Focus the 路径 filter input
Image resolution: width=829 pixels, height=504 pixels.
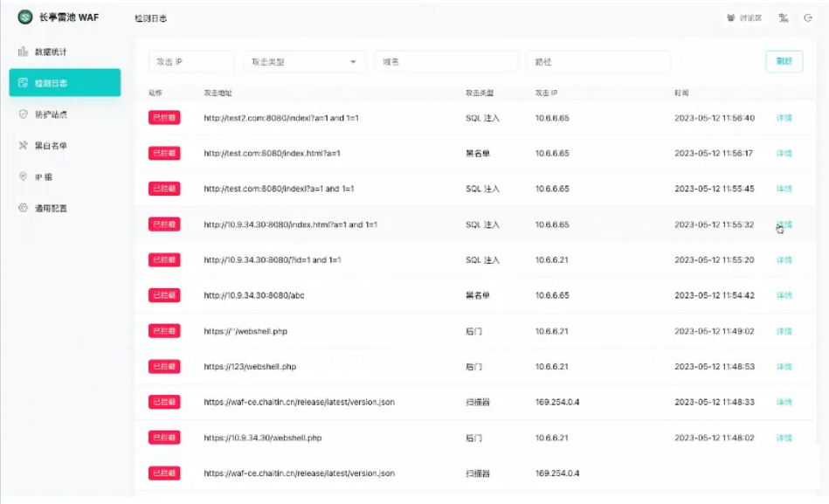click(598, 62)
